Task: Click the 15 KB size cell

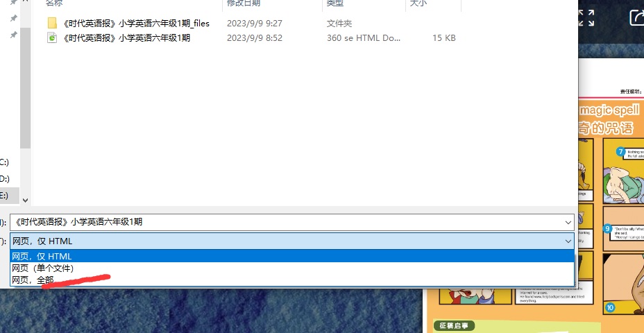Action: pyautogui.click(x=444, y=37)
